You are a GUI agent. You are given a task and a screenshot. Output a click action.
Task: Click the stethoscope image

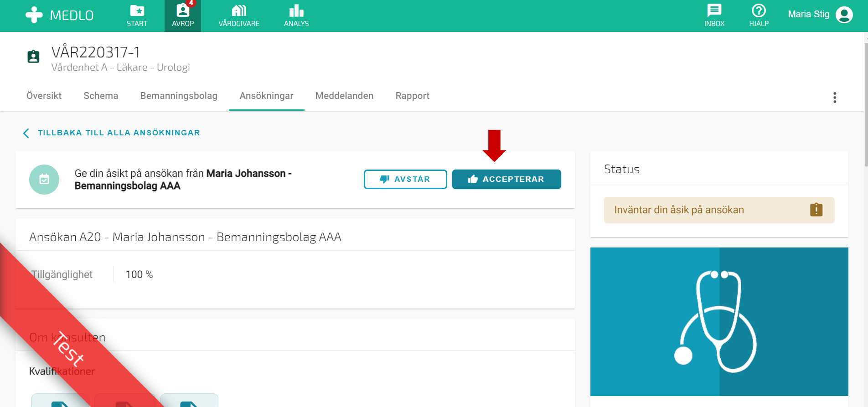[719, 322]
